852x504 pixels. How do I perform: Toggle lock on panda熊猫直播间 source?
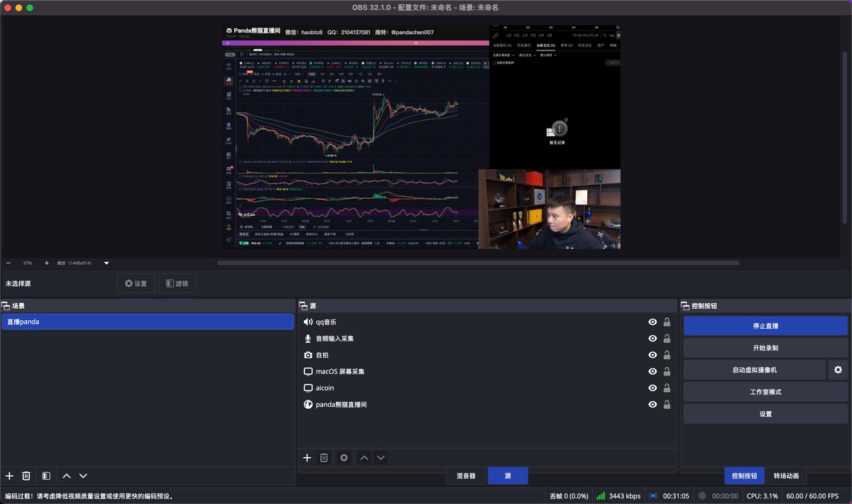coord(667,405)
